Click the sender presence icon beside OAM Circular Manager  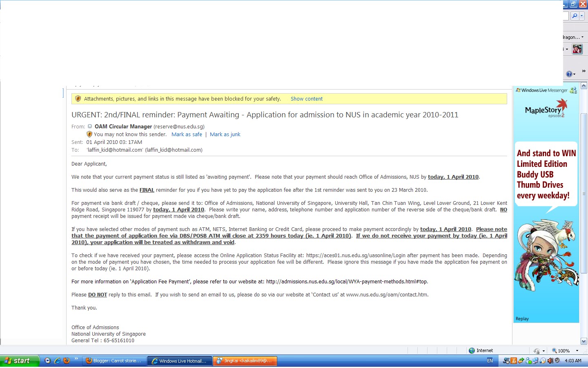(90, 126)
